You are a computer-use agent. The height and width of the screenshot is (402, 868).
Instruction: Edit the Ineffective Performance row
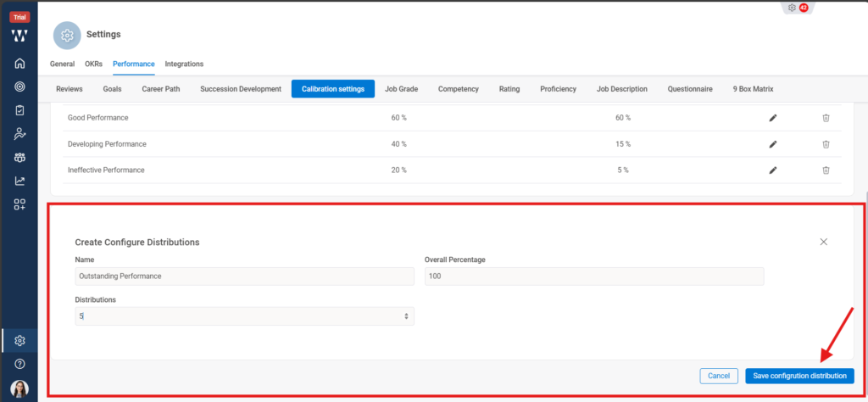click(773, 170)
